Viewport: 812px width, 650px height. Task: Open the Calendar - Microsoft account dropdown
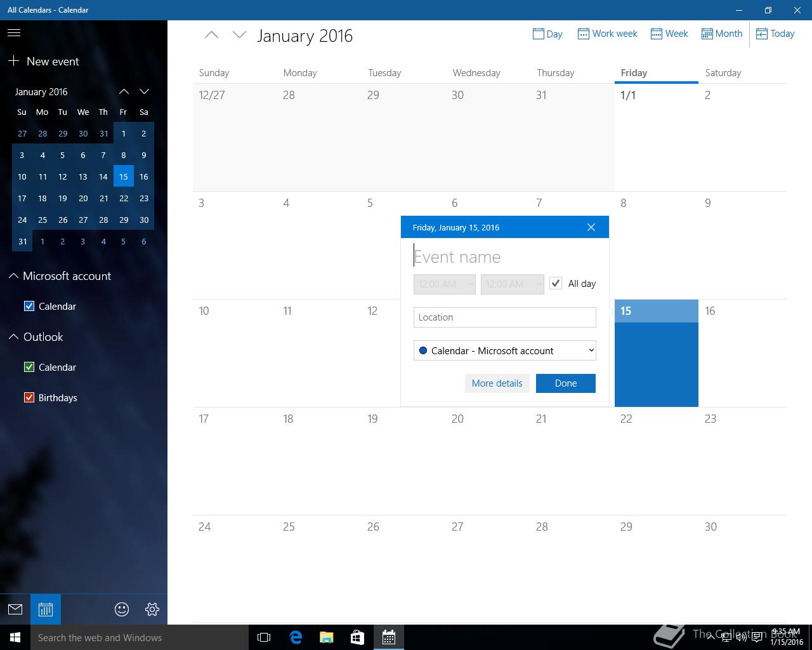505,350
